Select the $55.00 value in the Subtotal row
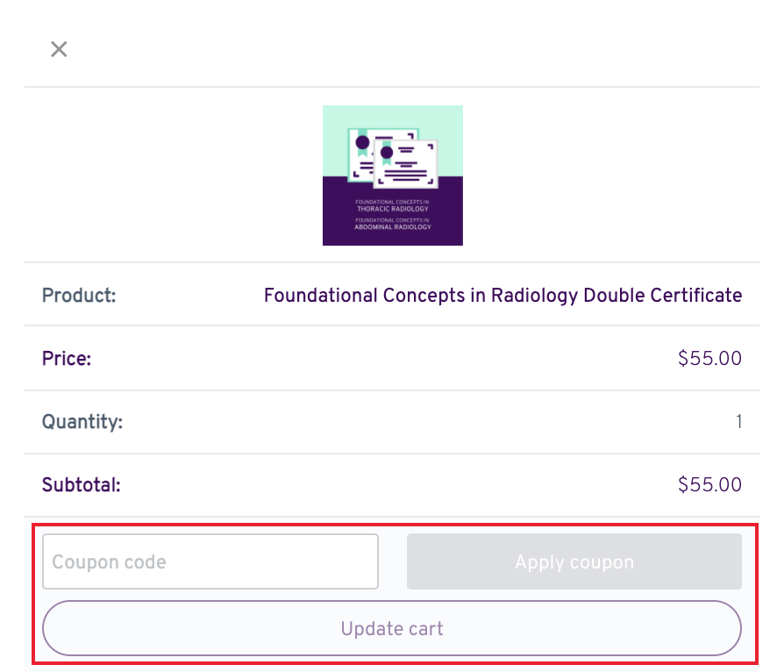The image size is (784, 672). pos(709,484)
